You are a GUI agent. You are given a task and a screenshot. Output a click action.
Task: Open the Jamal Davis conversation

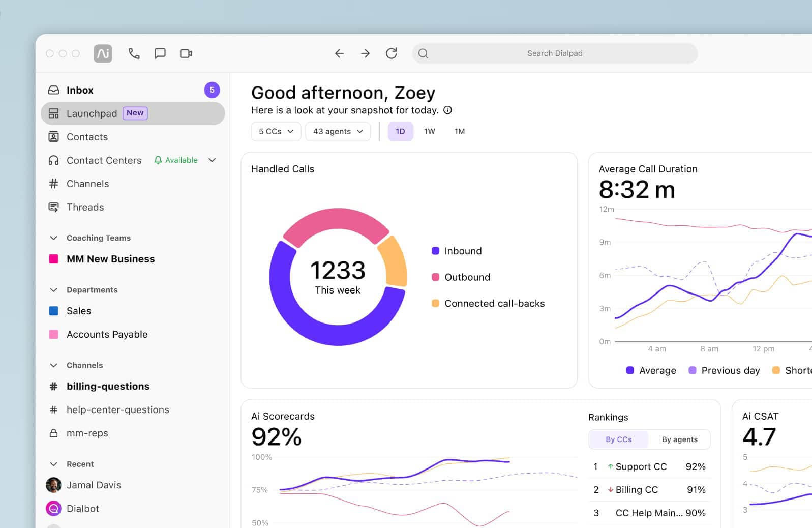pos(94,485)
